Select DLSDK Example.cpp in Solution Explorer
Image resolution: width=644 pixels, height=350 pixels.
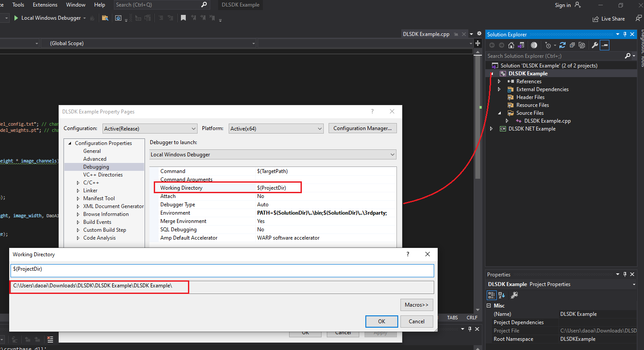547,121
